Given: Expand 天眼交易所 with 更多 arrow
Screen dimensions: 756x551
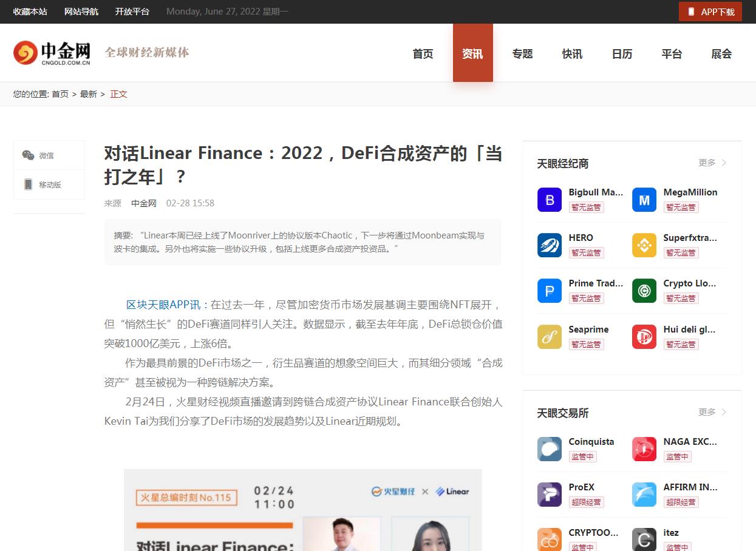Looking at the screenshot, I should pyautogui.click(x=712, y=412).
